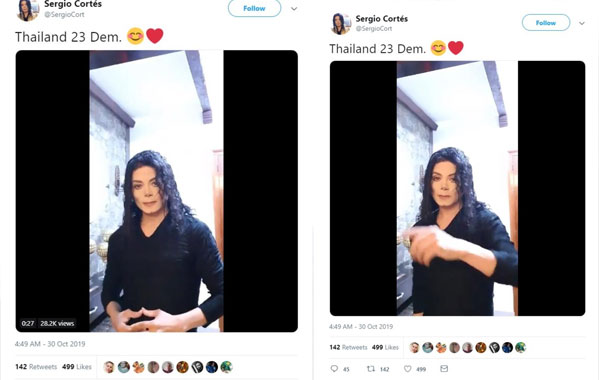Open 142 Retweets list in left tweet

tap(36, 367)
